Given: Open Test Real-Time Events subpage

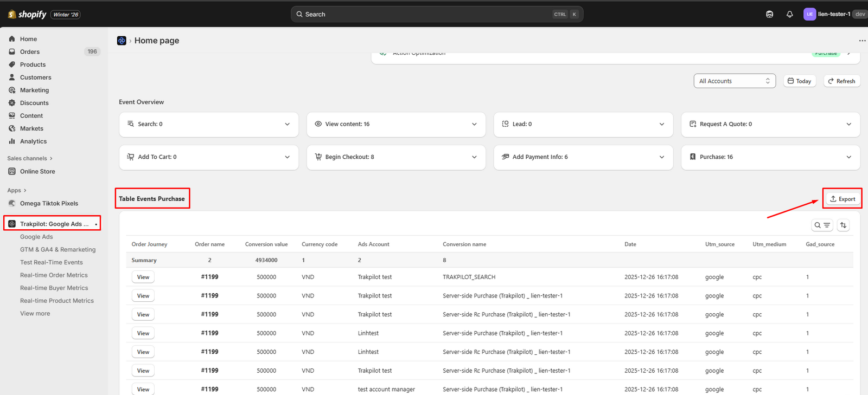Looking at the screenshot, I should 52,262.
